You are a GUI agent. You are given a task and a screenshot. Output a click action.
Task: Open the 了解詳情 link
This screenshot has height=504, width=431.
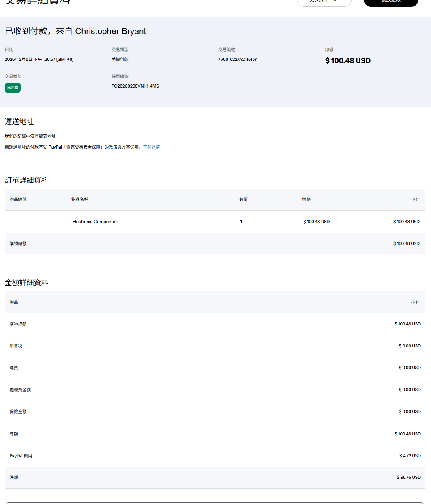click(x=151, y=147)
